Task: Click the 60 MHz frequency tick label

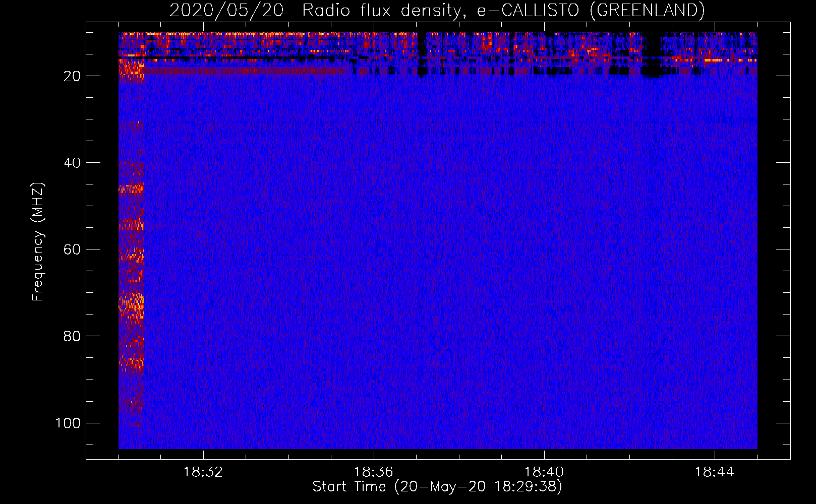Action: coord(72,249)
